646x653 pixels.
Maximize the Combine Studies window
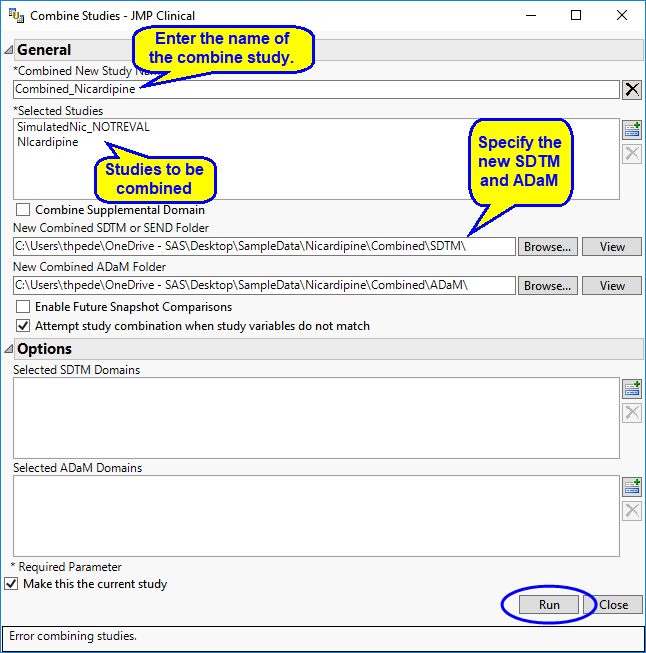pyautogui.click(x=576, y=16)
